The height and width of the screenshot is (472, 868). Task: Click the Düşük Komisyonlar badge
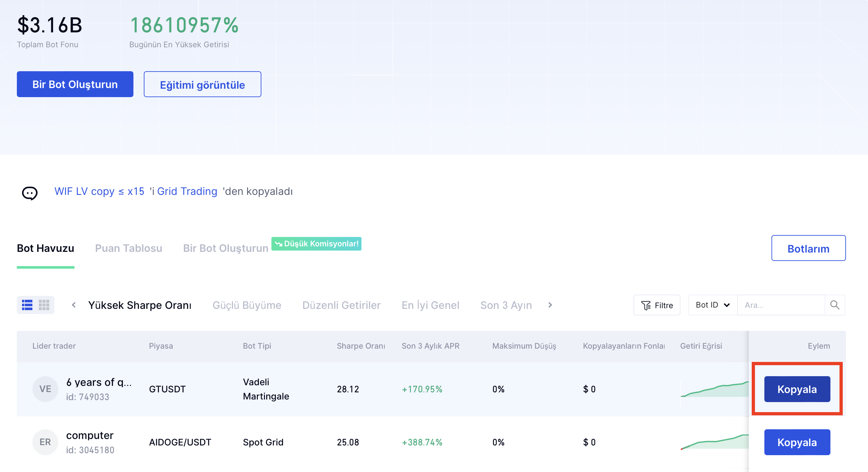click(316, 243)
